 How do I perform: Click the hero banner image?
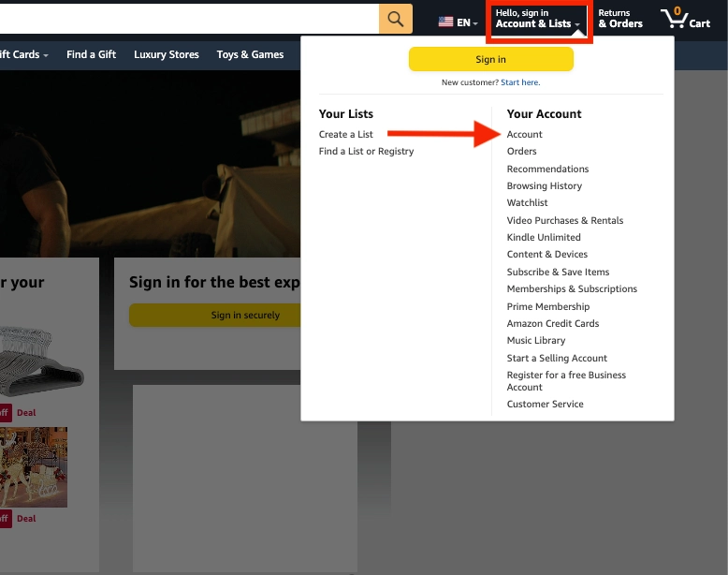150,164
